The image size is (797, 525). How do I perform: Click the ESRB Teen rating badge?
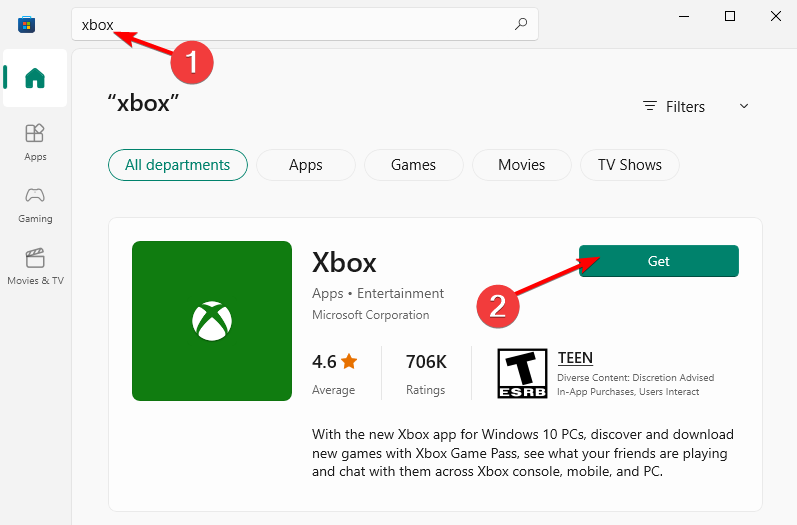[522, 373]
